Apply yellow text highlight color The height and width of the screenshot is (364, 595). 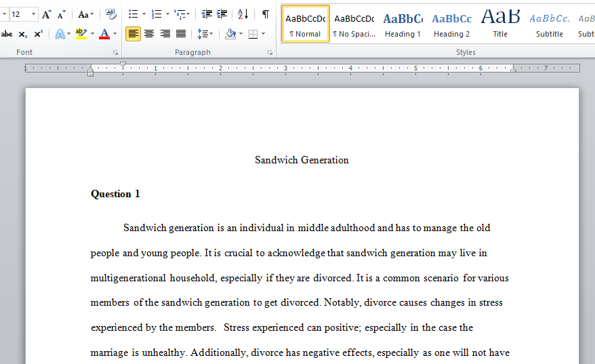click(81, 34)
